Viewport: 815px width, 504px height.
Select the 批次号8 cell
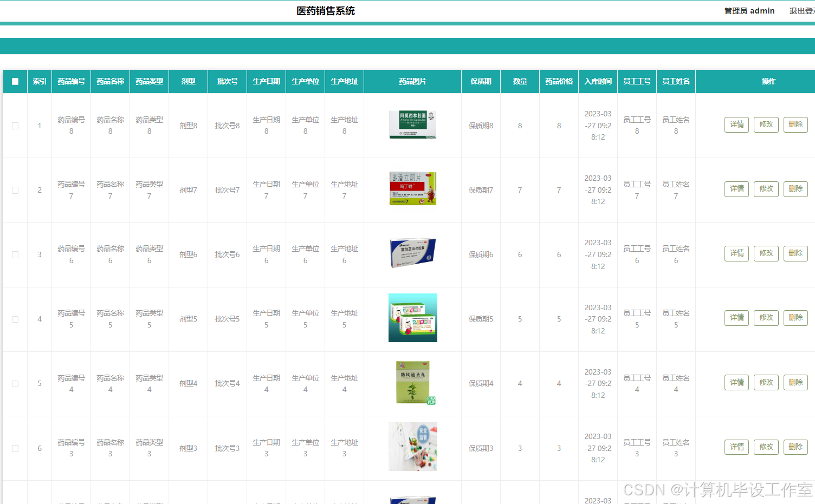coord(228,126)
